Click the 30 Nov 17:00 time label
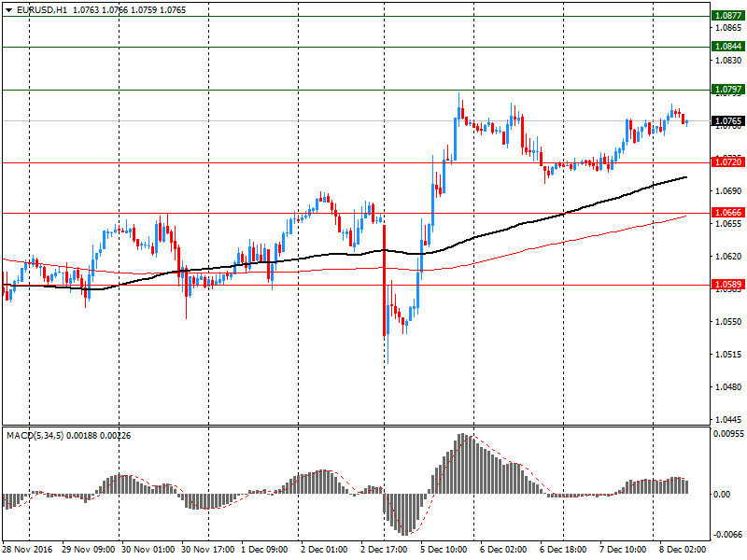 [207, 549]
